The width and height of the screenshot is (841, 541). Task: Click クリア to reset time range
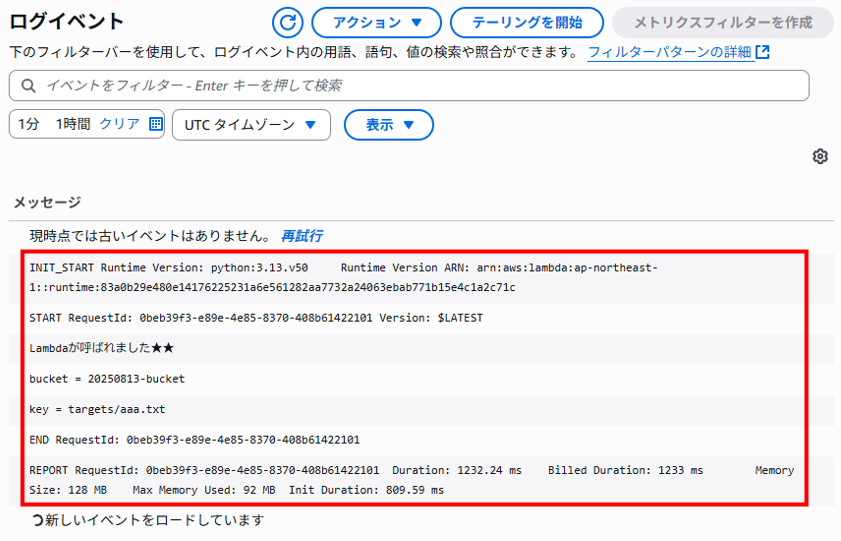click(x=120, y=124)
